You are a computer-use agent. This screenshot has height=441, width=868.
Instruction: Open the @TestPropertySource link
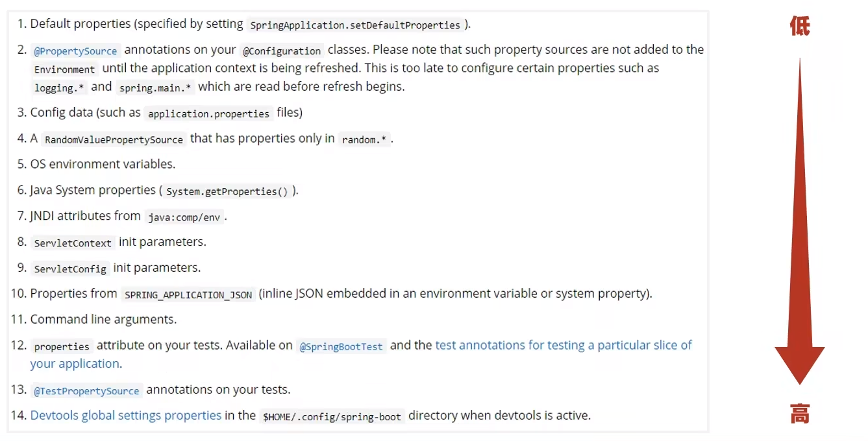click(x=86, y=390)
